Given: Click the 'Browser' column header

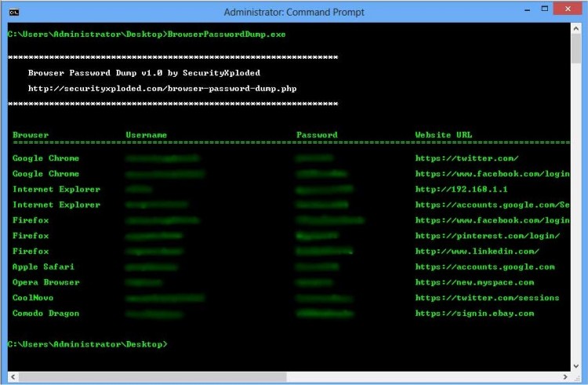Looking at the screenshot, I should pos(31,135).
